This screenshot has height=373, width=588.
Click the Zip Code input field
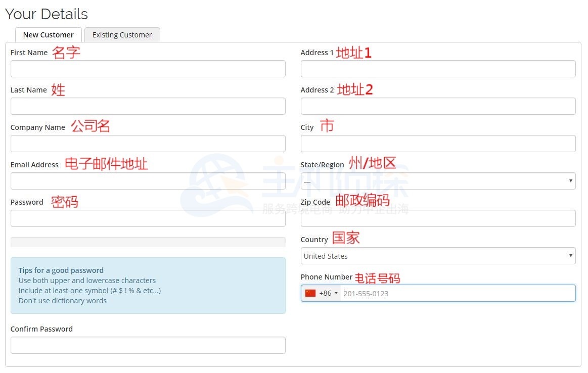coord(438,218)
